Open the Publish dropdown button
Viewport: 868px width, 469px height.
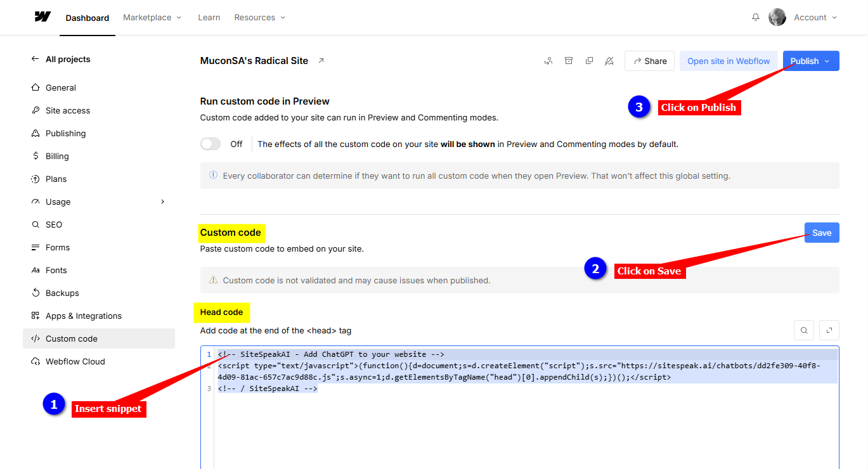point(811,61)
